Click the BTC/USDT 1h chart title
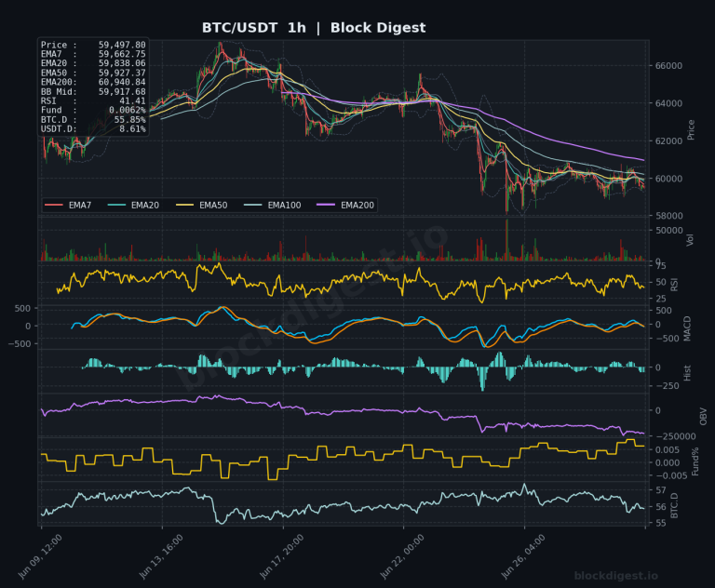This screenshot has height=588, width=715. [314, 28]
